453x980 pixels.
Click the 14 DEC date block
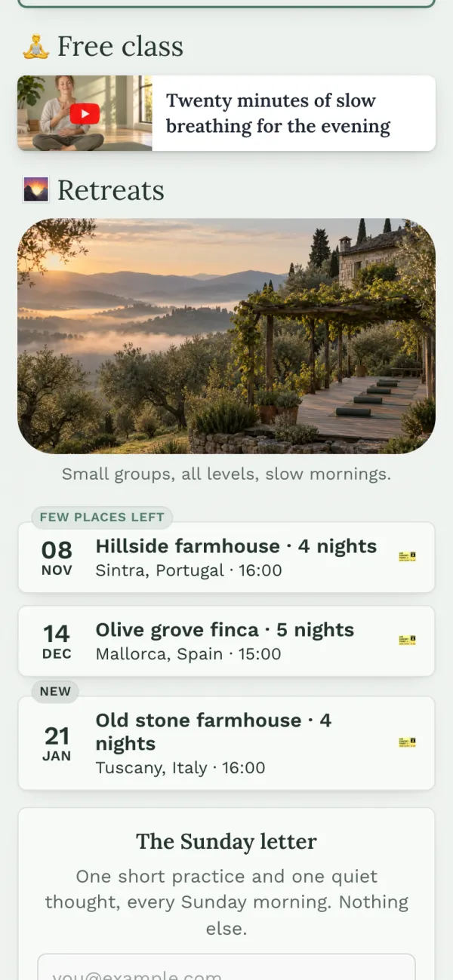57,642
